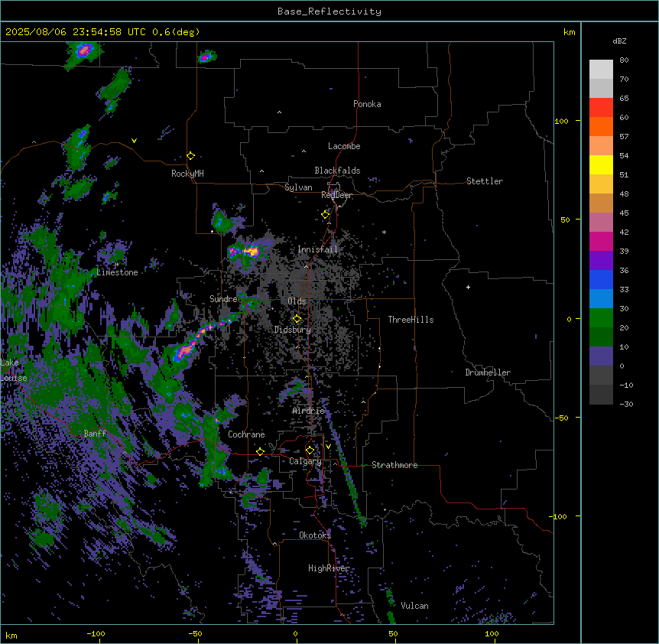Viewport: 659px width, 644px height.
Task: Click the white plus marker west of Drumheller region
Action: point(468,287)
